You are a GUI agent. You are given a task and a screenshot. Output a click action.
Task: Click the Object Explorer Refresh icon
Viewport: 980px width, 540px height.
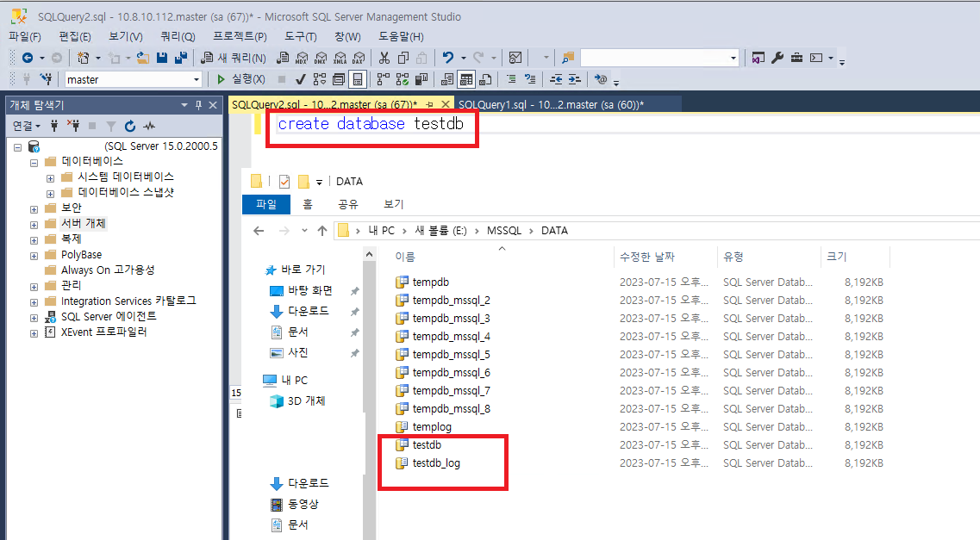click(130, 126)
